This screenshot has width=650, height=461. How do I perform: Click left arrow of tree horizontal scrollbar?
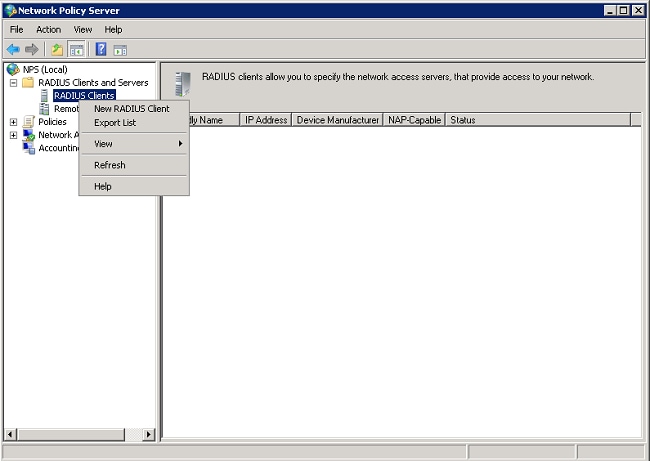pyautogui.click(x=10, y=434)
